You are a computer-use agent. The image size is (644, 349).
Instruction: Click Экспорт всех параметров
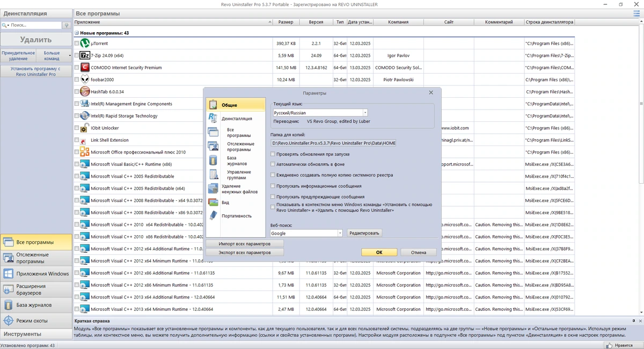(244, 252)
